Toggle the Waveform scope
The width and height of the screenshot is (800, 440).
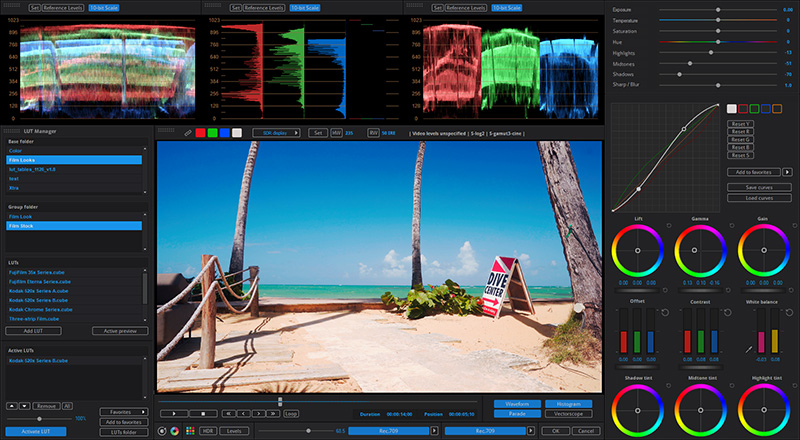pyautogui.click(x=517, y=404)
